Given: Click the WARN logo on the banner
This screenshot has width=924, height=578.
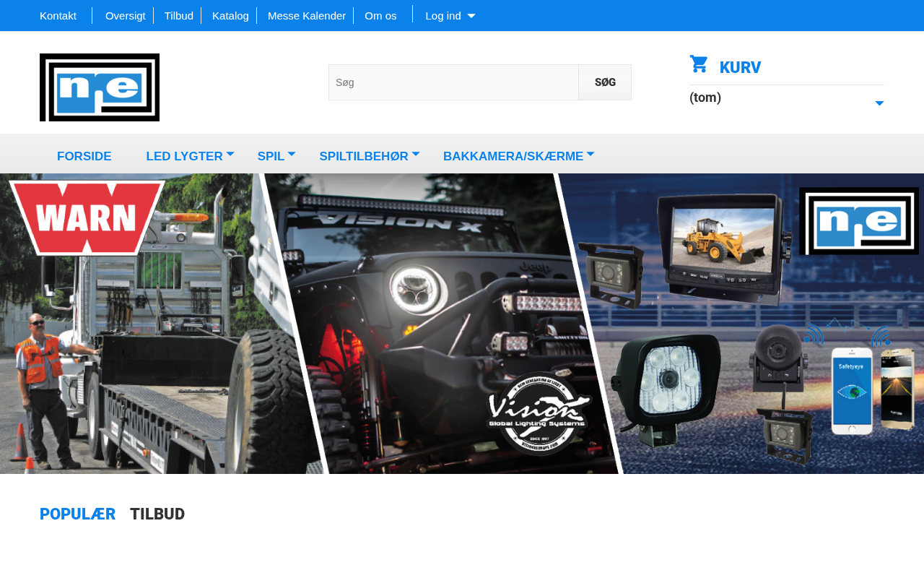Looking at the screenshot, I should point(87,217).
